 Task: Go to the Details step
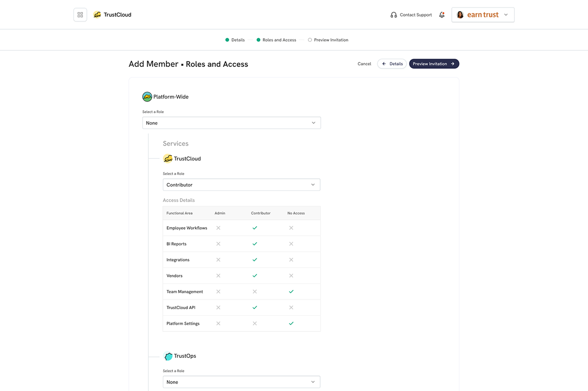click(235, 40)
